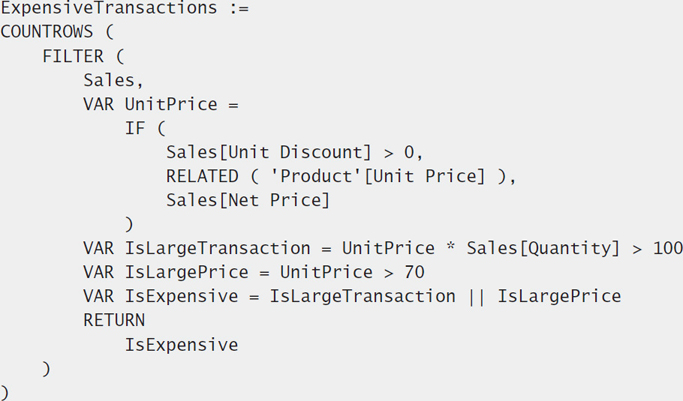Image resolution: width=683 pixels, height=401 pixels.
Task: Click the IsExpensive variable declaration
Action: 181,296
